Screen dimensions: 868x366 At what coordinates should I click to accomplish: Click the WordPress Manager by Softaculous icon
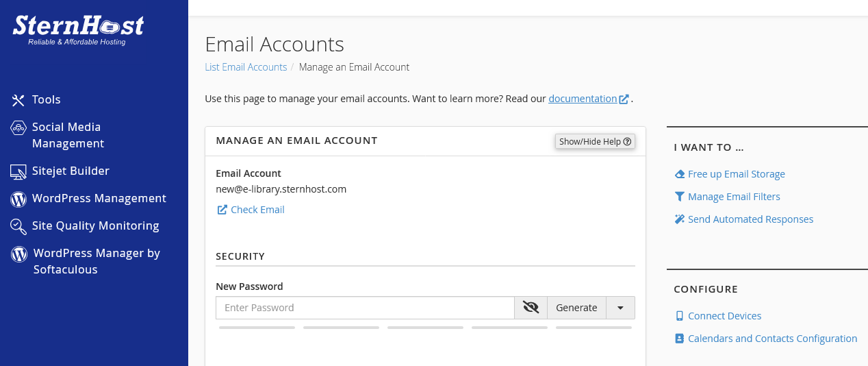coord(19,254)
